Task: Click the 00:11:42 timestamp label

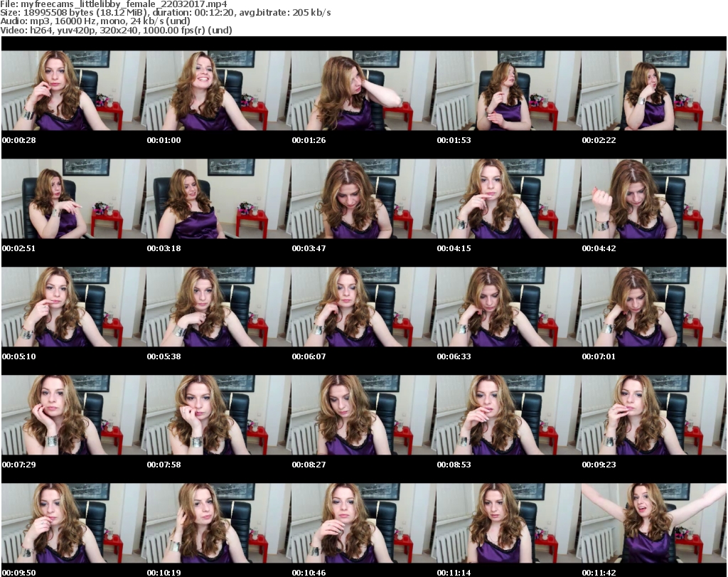Action: [x=599, y=573]
